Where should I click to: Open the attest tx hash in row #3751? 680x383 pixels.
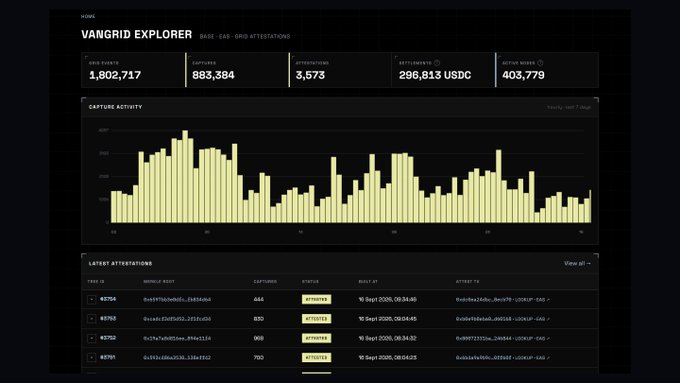tap(483, 358)
